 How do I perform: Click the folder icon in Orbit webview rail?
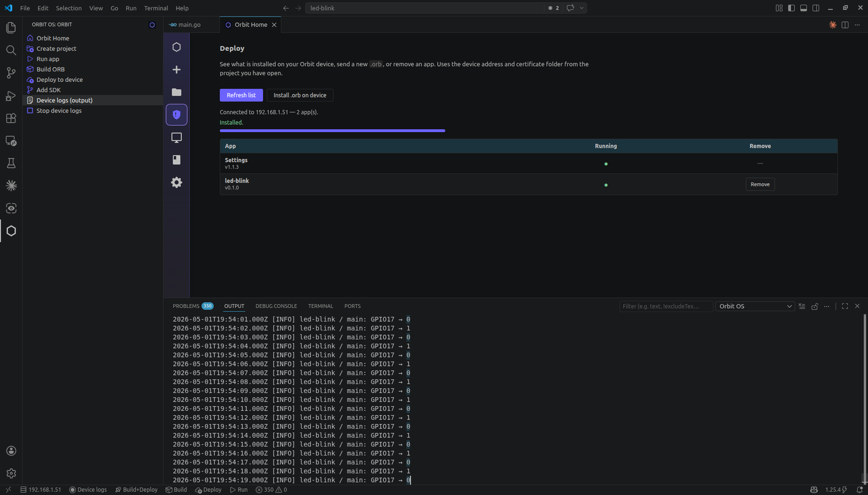coord(177,92)
